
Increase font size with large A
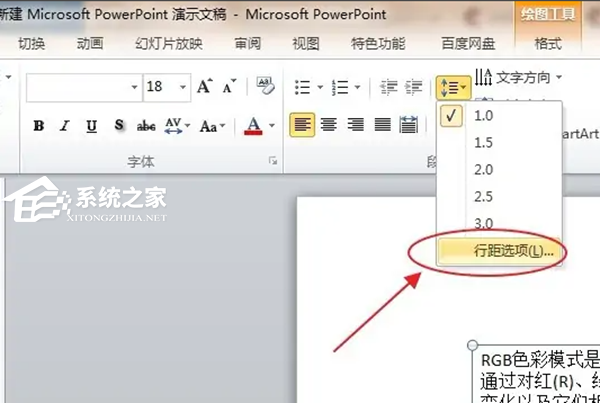pos(204,86)
